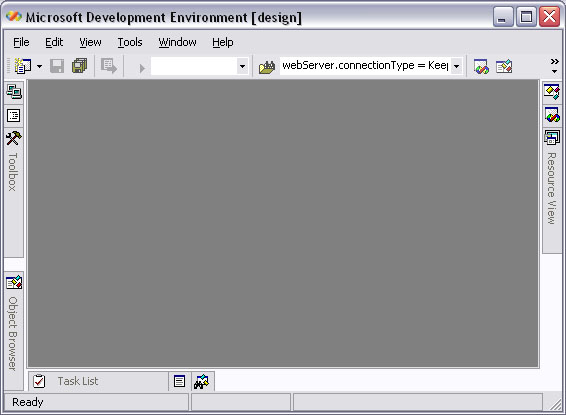The height and width of the screenshot is (415, 566).
Task: Click the webServer.connectionType find field
Action: (365, 66)
